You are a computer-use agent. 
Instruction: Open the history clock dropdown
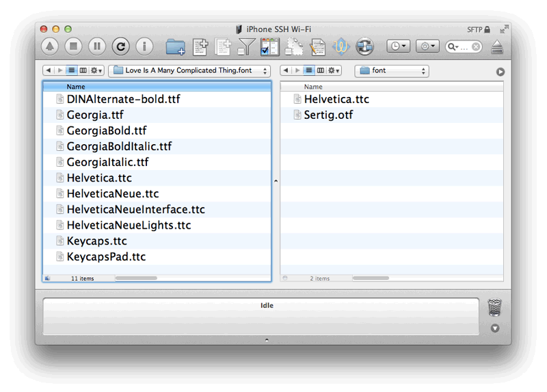pyautogui.click(x=398, y=46)
